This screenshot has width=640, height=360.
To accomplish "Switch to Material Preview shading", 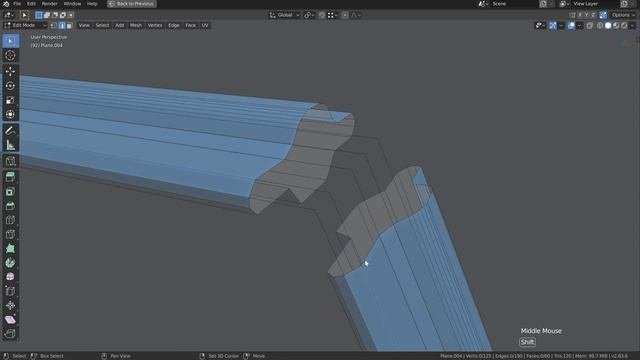I will 616,25.
